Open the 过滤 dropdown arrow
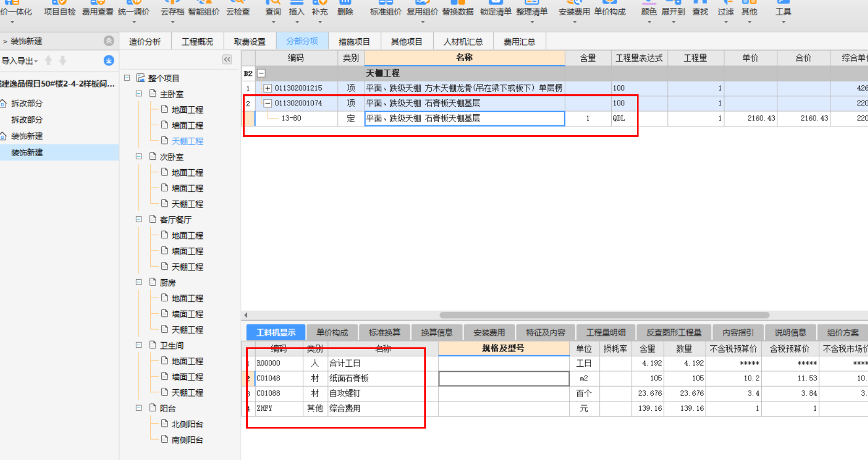 click(726, 22)
